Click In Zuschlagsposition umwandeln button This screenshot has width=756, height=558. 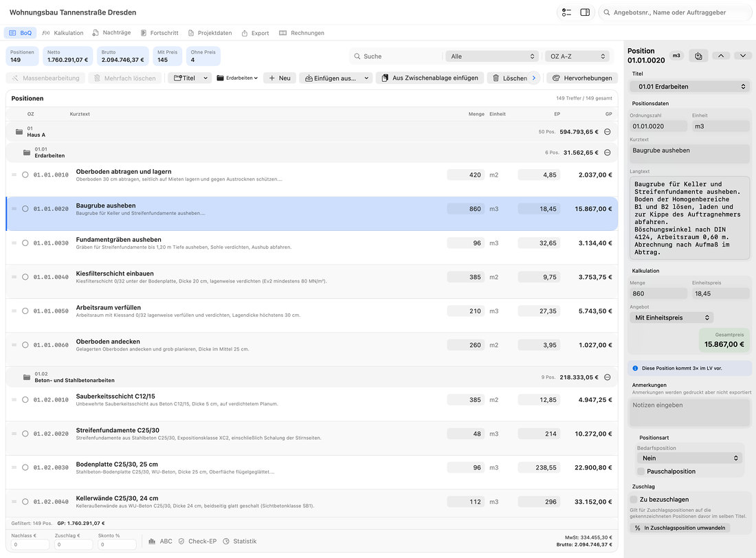680,528
